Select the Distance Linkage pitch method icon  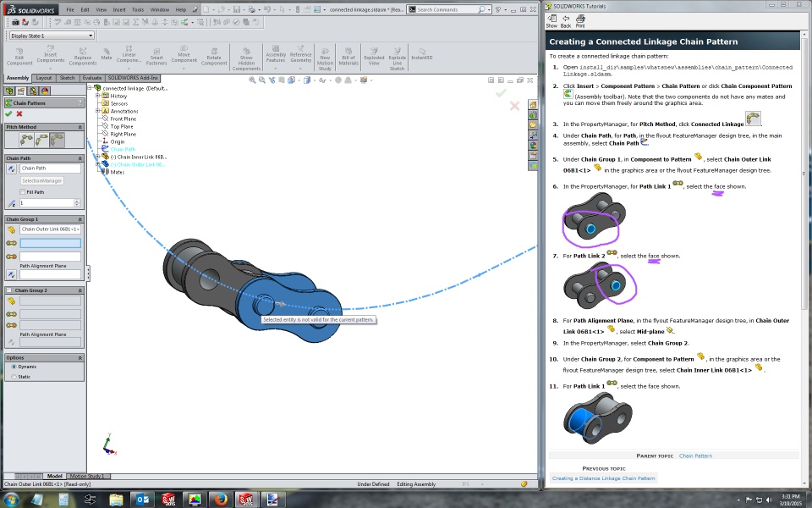pyautogui.click(x=41, y=140)
